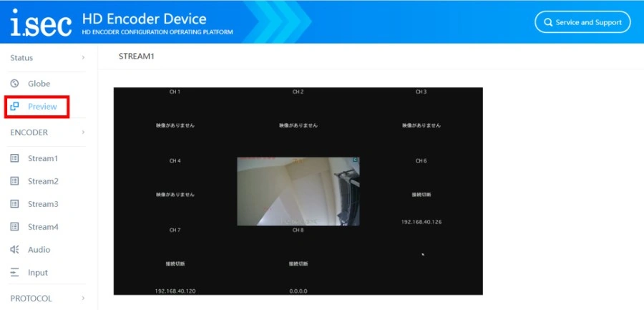Click the Status section label

[x=21, y=57]
